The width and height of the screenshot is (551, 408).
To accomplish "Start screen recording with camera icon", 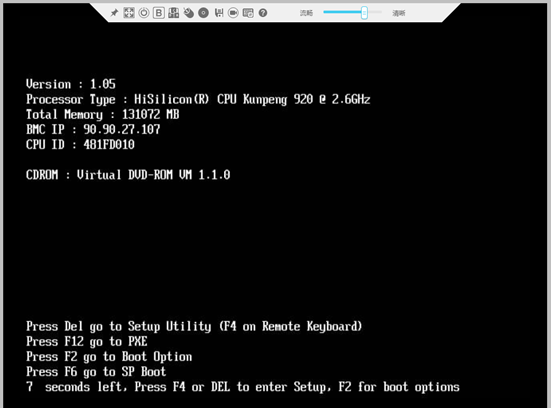I will click(233, 13).
